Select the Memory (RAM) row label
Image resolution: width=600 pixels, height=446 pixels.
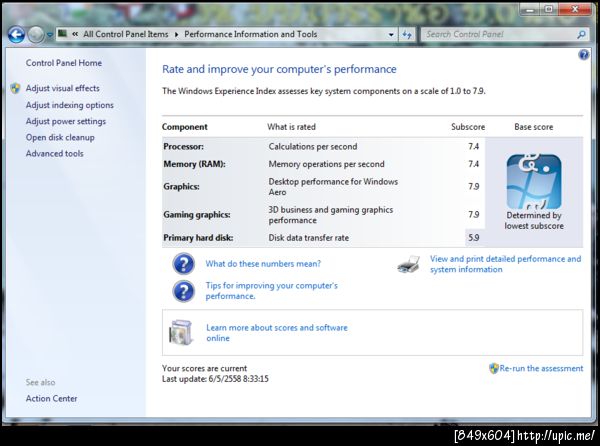pos(194,164)
